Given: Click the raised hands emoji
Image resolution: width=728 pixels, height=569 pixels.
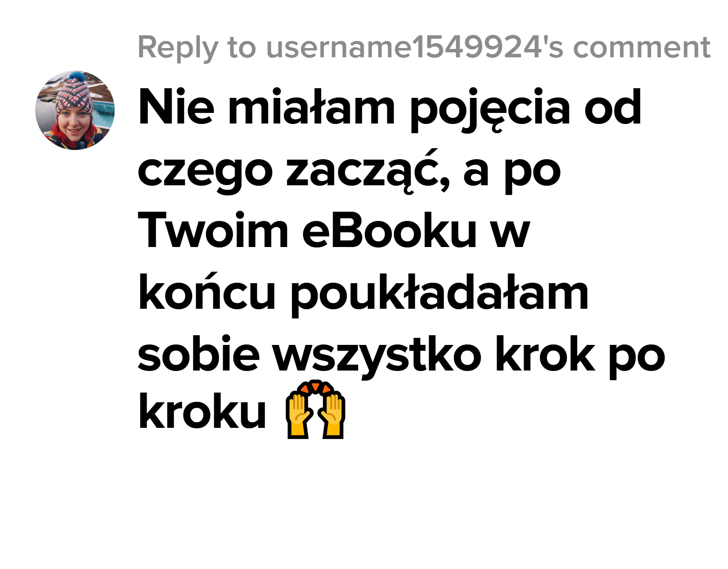Looking at the screenshot, I should pos(315,409).
